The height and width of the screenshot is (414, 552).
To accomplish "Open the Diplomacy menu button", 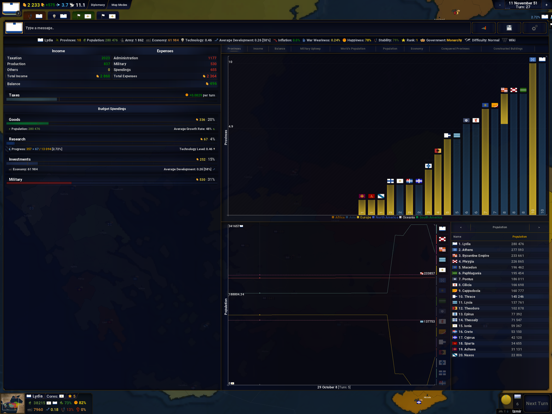I will point(98,5).
